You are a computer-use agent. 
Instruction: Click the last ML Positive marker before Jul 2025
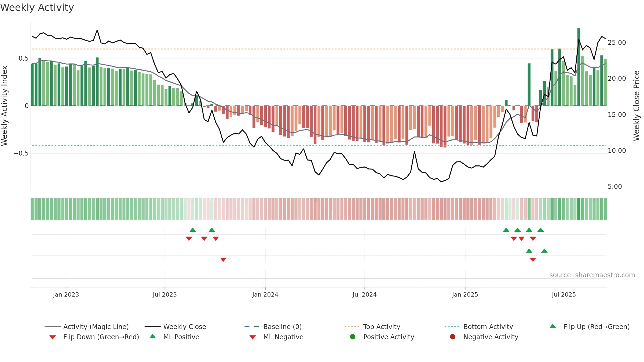click(x=544, y=251)
